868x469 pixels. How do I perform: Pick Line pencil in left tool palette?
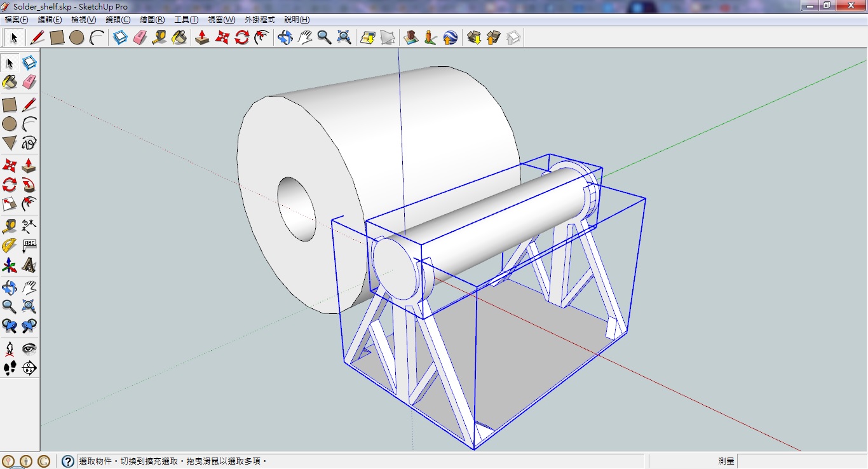pyautogui.click(x=29, y=105)
